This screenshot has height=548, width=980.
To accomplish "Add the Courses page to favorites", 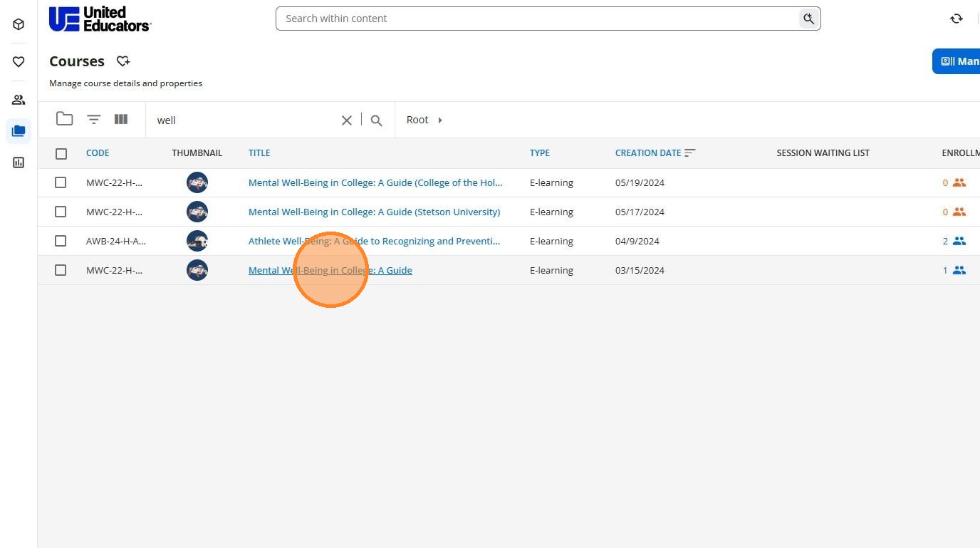I will [123, 61].
